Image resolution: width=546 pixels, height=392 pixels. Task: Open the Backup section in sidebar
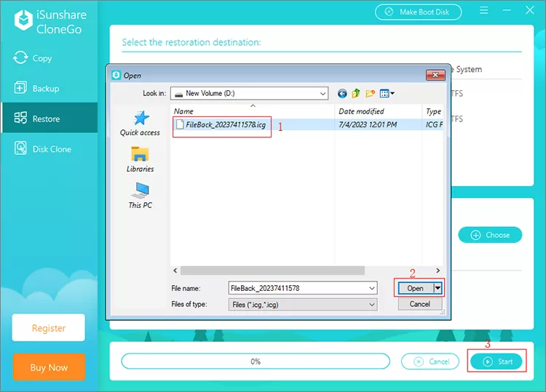point(50,88)
